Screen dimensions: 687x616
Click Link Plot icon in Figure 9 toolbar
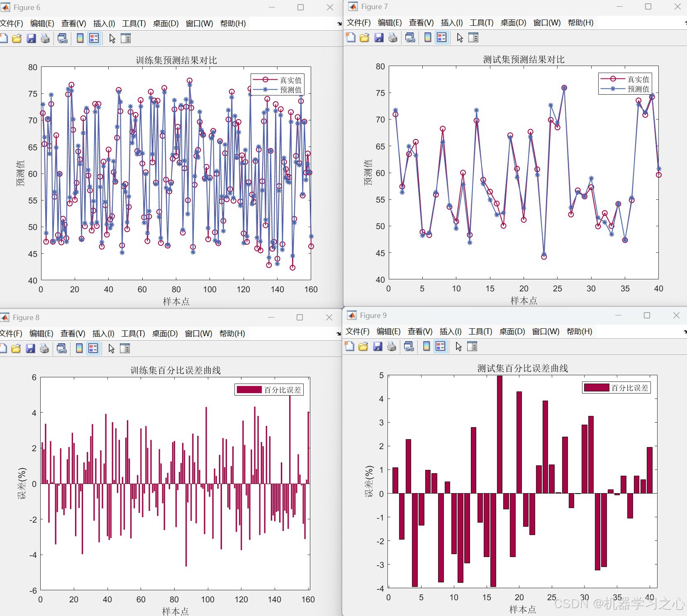pyautogui.click(x=409, y=347)
